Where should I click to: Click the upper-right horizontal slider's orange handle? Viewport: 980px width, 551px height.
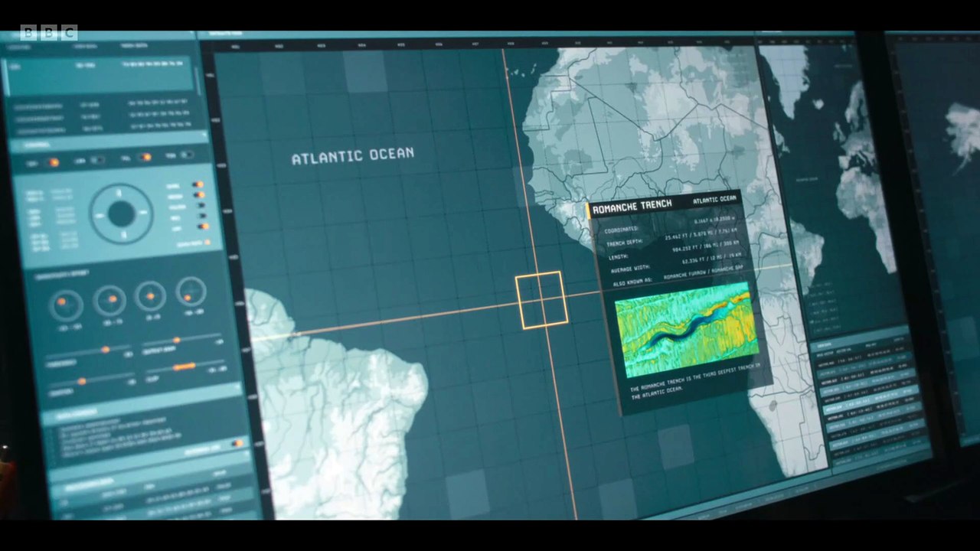pyautogui.click(x=176, y=341)
